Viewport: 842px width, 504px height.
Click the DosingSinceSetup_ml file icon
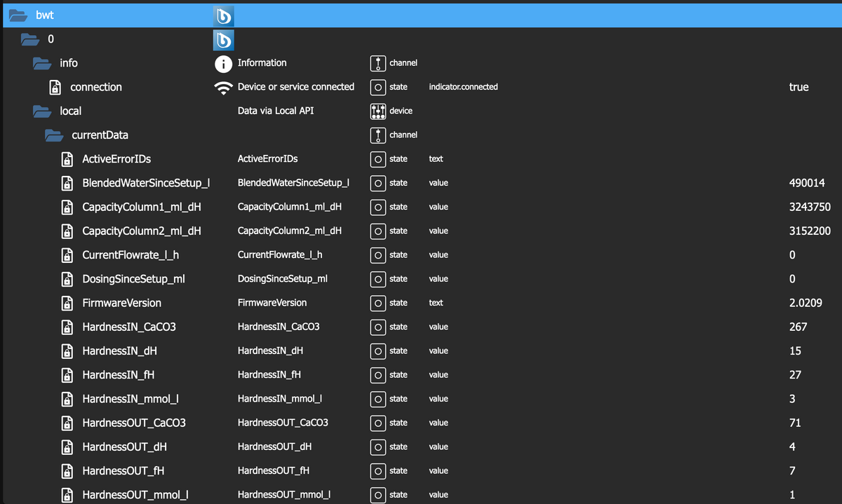tap(67, 279)
